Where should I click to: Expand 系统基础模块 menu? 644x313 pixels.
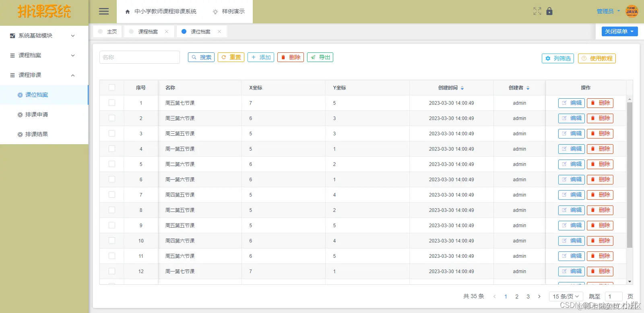pos(44,35)
